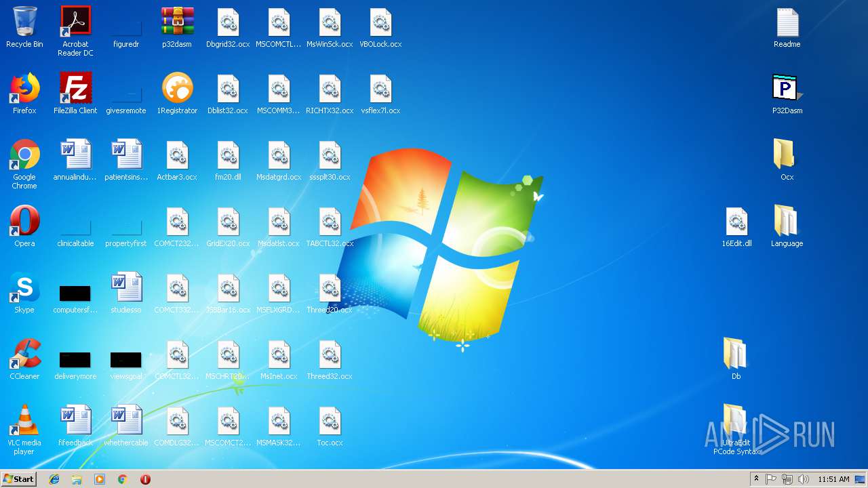Select the Msdatlst.ocx file
This screenshot has height=488, width=868.
click(279, 222)
